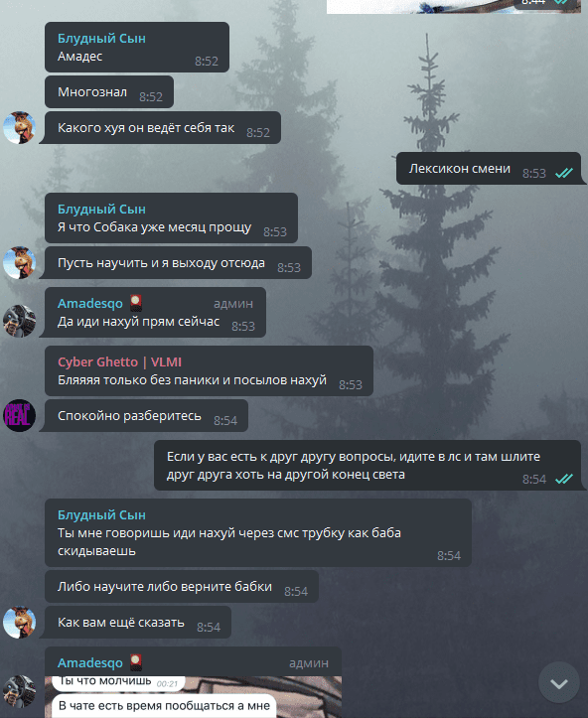Open sender name Блудный Сын above 'Амадес'
Screen dimensions: 588x718
pos(101,39)
